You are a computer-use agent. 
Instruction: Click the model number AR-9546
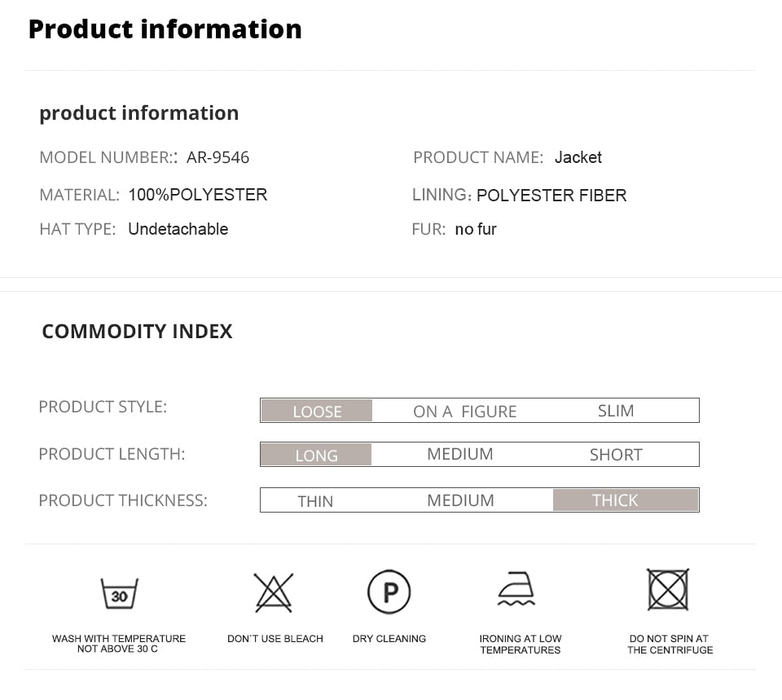click(x=217, y=157)
